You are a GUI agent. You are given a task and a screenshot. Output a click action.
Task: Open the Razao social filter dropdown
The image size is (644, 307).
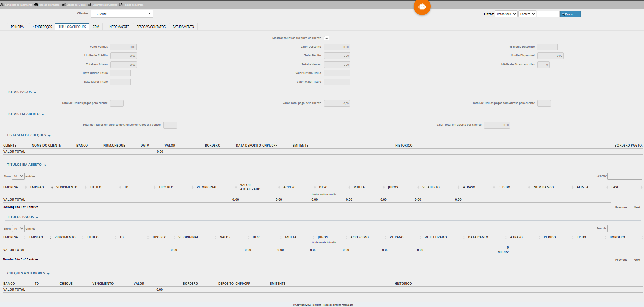(x=506, y=14)
